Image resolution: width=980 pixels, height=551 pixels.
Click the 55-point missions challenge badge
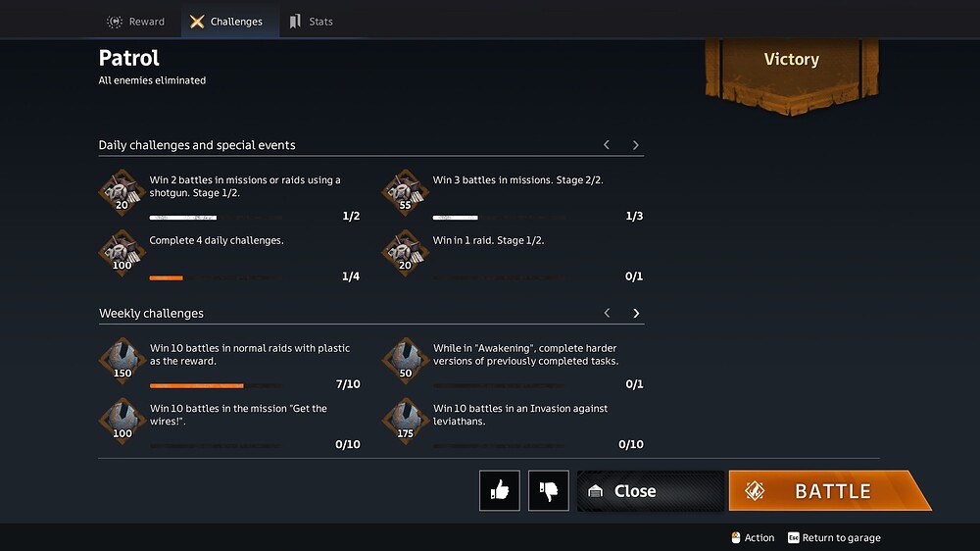[x=405, y=192]
